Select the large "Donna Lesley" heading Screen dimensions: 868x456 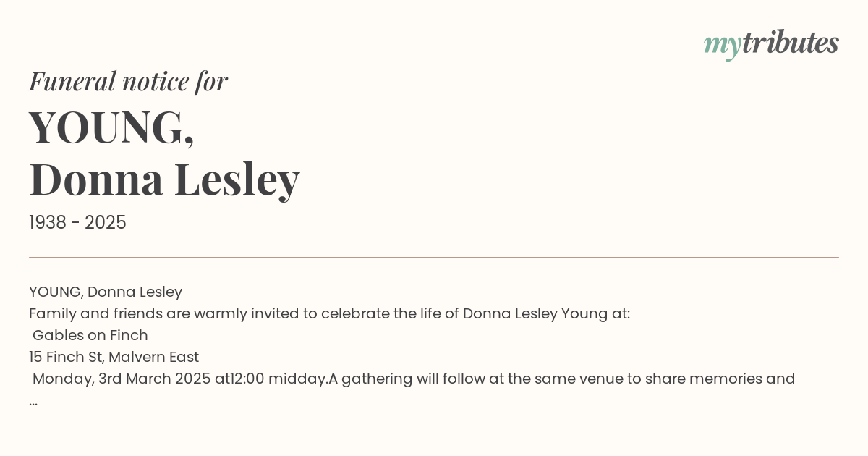[x=164, y=180]
